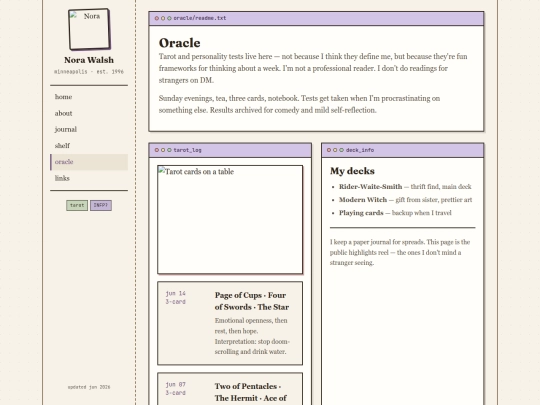Click the purple INFP? badge
The width and height of the screenshot is (540, 405).
point(101,205)
